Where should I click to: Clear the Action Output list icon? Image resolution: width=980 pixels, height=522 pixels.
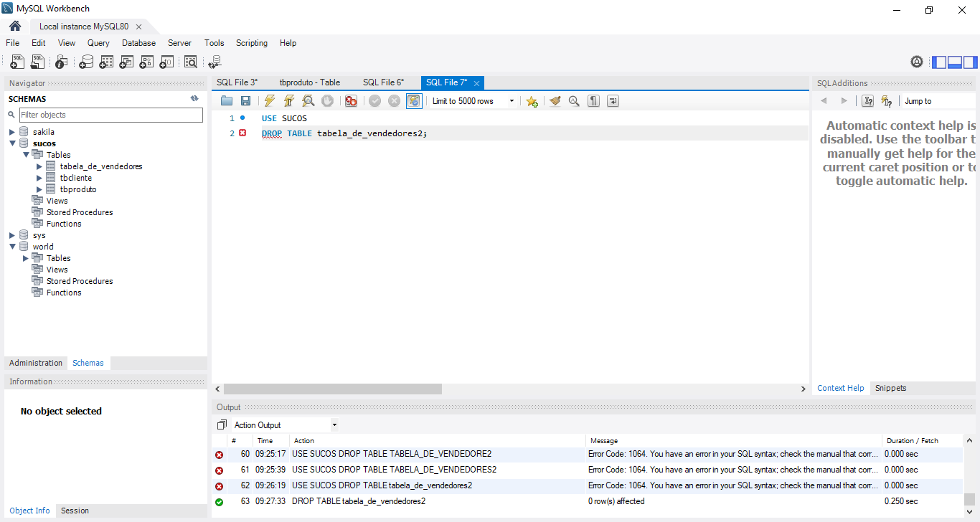click(x=222, y=425)
